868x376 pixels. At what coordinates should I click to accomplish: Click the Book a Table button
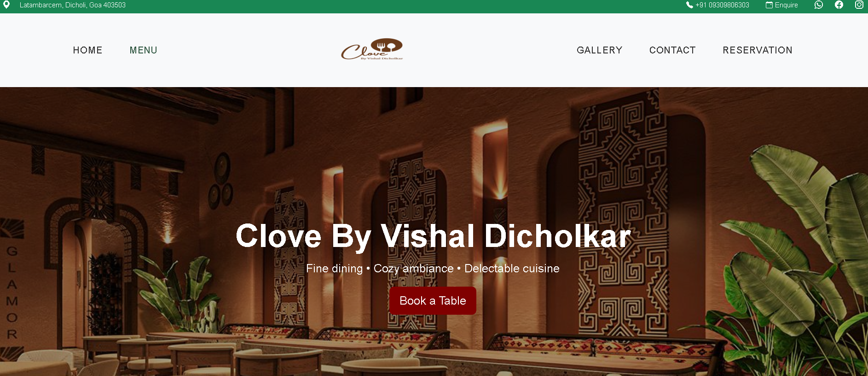pyautogui.click(x=433, y=301)
